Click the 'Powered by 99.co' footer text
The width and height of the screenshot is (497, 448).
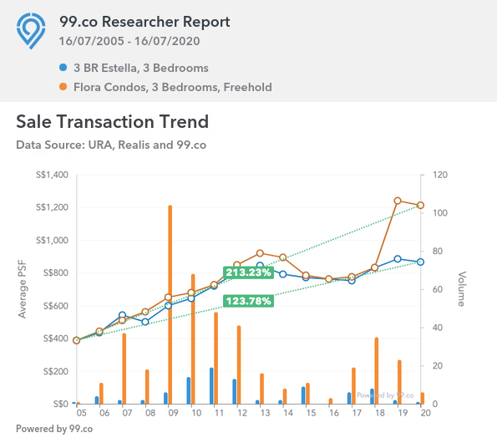click(54, 429)
